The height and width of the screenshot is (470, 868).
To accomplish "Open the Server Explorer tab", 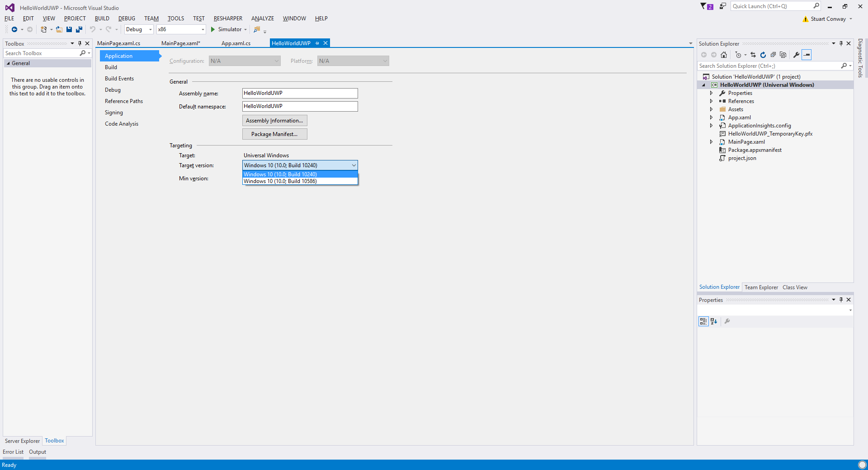I will pos(22,441).
